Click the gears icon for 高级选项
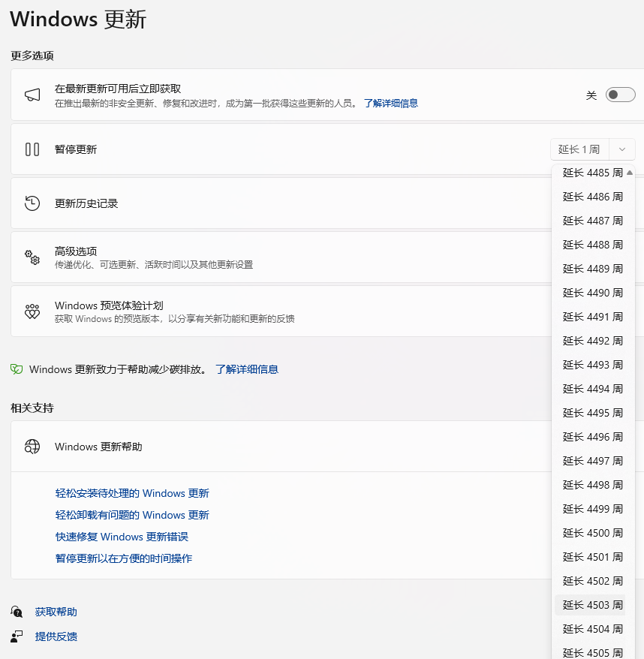This screenshot has width=644, height=659. click(x=32, y=257)
